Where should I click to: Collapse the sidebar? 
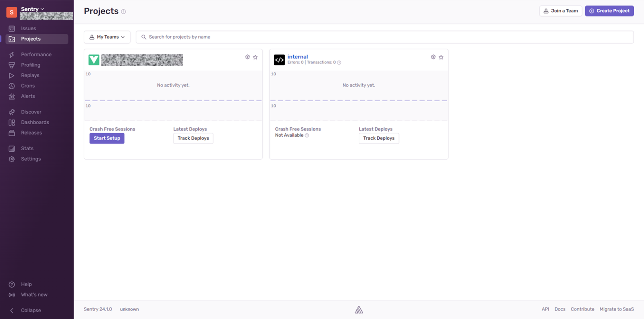[x=31, y=310]
